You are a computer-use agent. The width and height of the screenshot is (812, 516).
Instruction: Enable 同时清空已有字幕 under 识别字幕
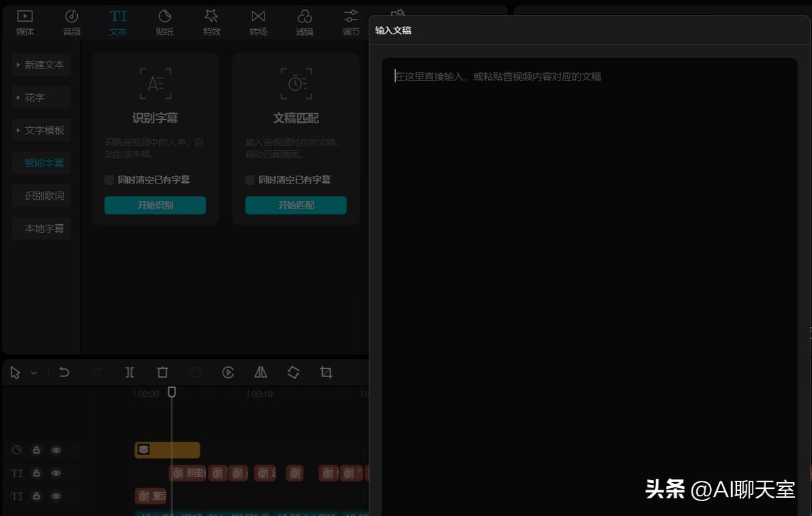coord(109,179)
